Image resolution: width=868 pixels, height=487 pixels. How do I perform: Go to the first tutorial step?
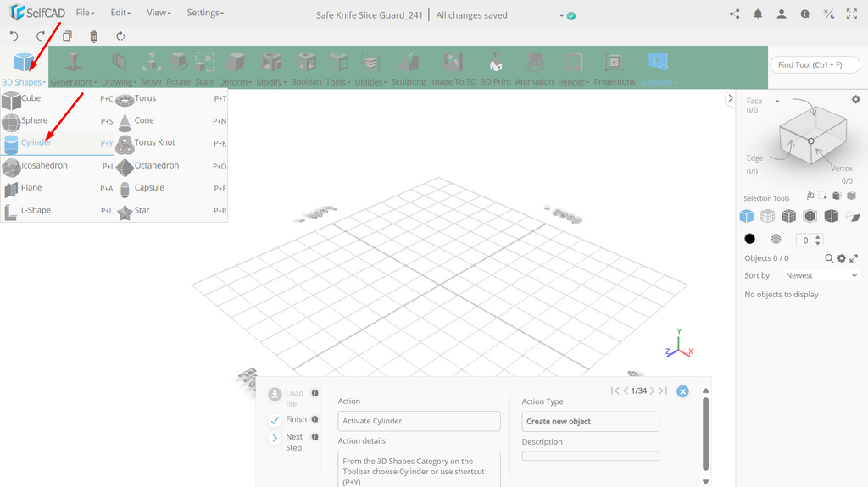click(615, 390)
